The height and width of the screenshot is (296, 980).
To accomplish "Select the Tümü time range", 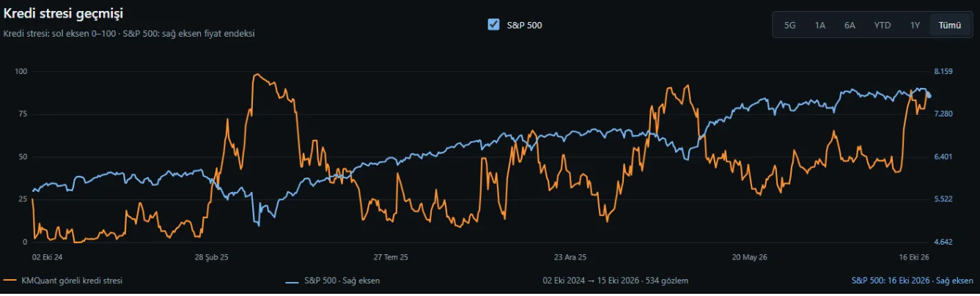I will 949,25.
